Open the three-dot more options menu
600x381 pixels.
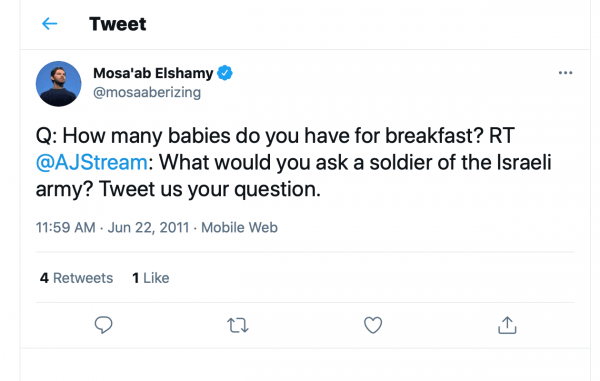pos(565,73)
